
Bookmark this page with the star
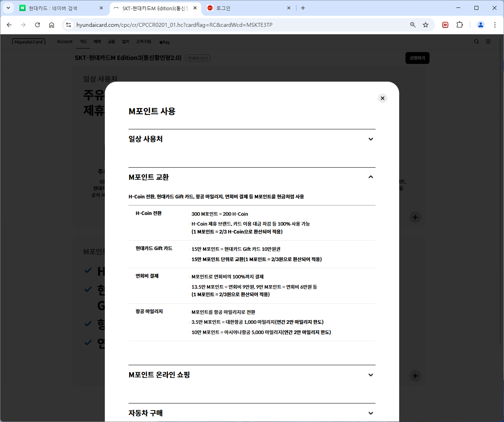click(426, 25)
